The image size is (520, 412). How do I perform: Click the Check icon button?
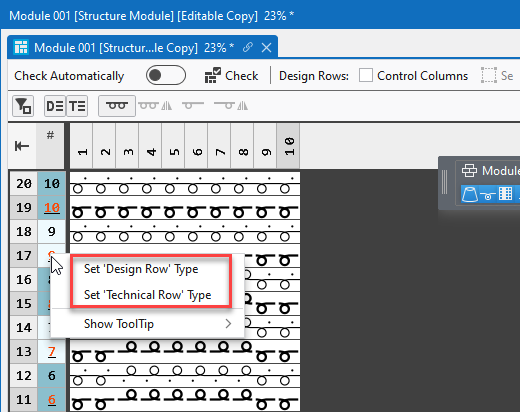[x=231, y=76]
